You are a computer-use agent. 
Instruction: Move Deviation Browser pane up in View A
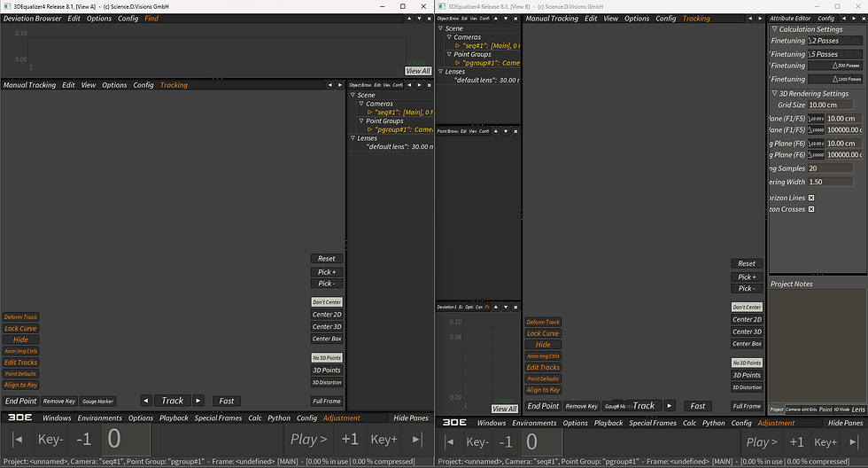tap(409, 19)
